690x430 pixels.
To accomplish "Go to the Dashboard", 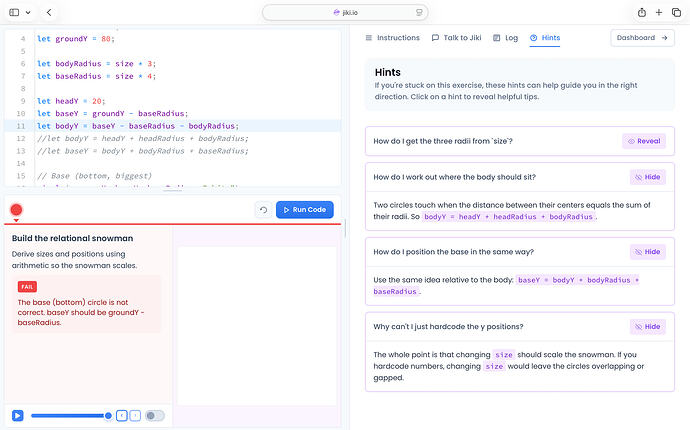I will [x=642, y=38].
